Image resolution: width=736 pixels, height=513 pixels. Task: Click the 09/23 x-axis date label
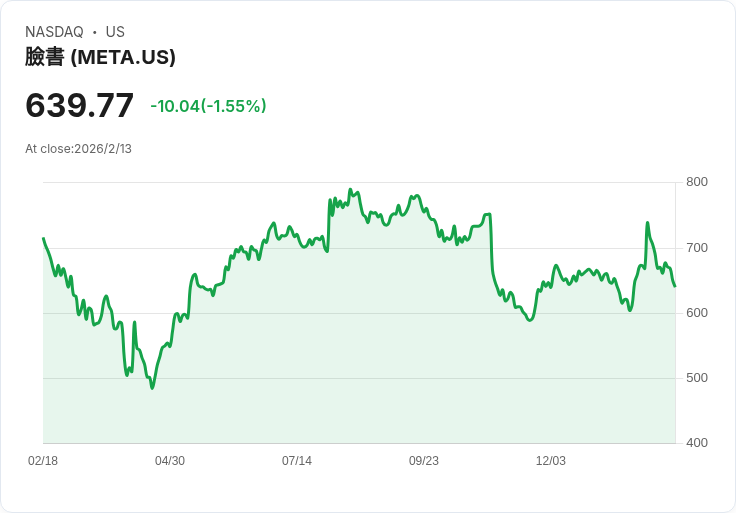click(x=424, y=461)
